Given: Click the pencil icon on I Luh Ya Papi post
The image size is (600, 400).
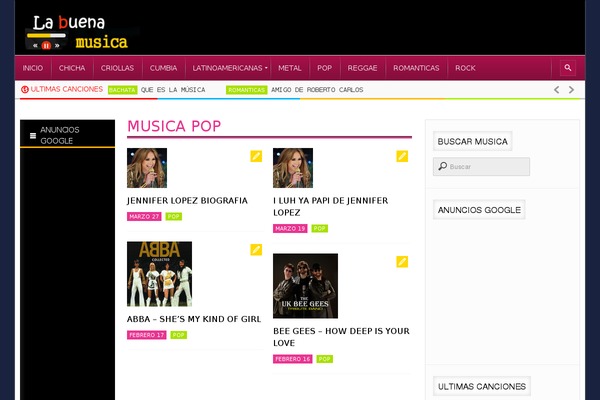Looking at the screenshot, I should pyautogui.click(x=402, y=156).
